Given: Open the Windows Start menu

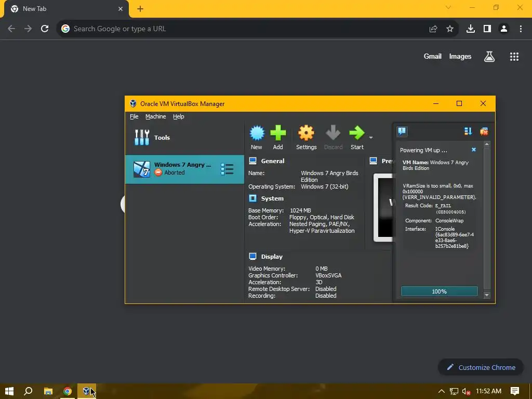Looking at the screenshot, I should point(9,391).
